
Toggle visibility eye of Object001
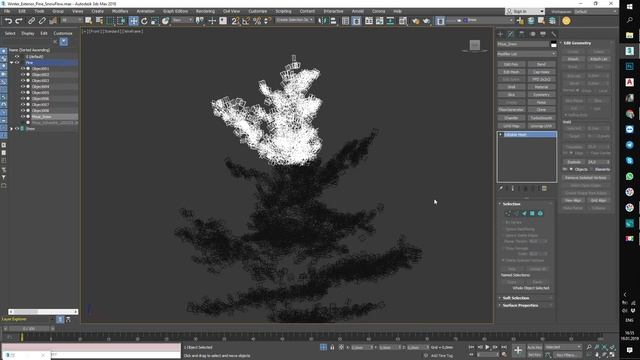[x=23, y=69]
